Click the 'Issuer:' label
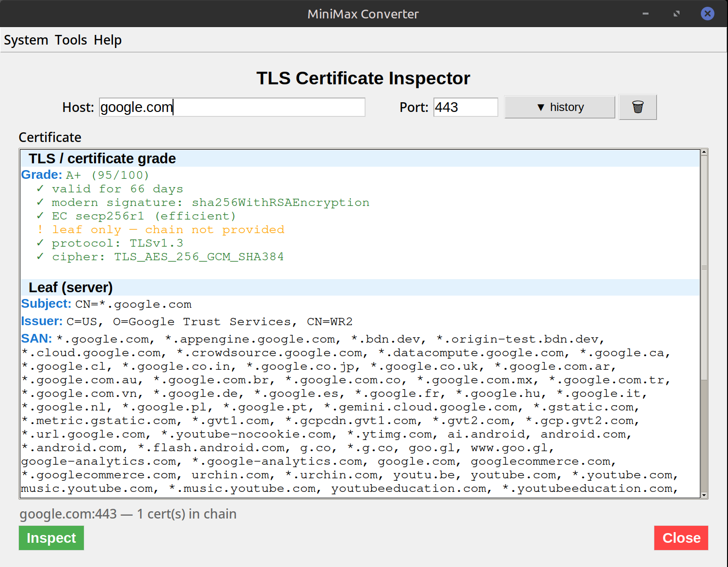The image size is (728, 567). [42, 321]
